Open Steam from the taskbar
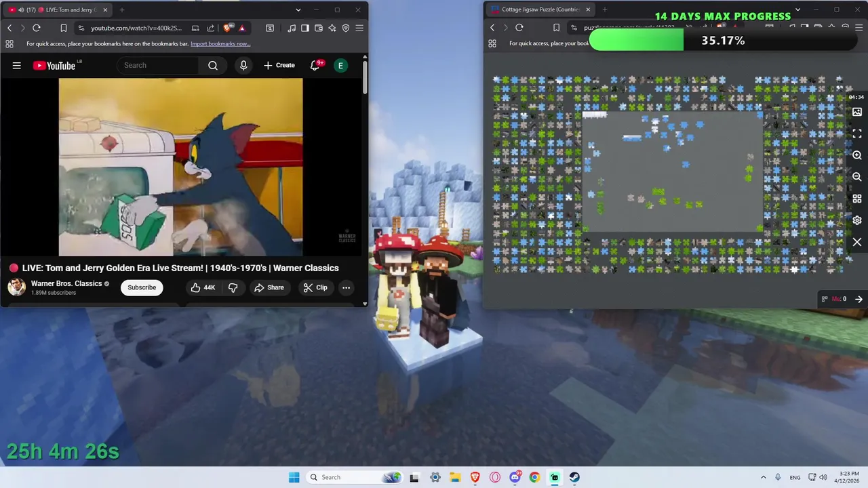 (574, 477)
